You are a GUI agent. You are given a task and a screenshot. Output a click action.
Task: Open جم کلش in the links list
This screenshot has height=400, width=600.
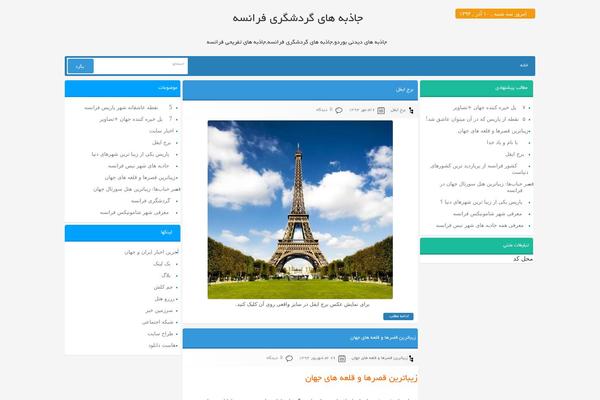tap(163, 287)
